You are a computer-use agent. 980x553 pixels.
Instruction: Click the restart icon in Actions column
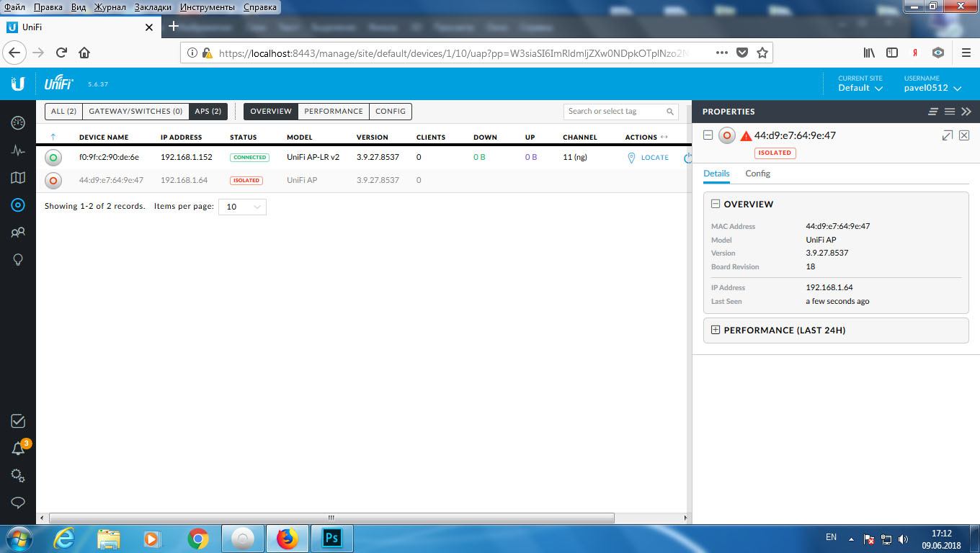(687, 157)
